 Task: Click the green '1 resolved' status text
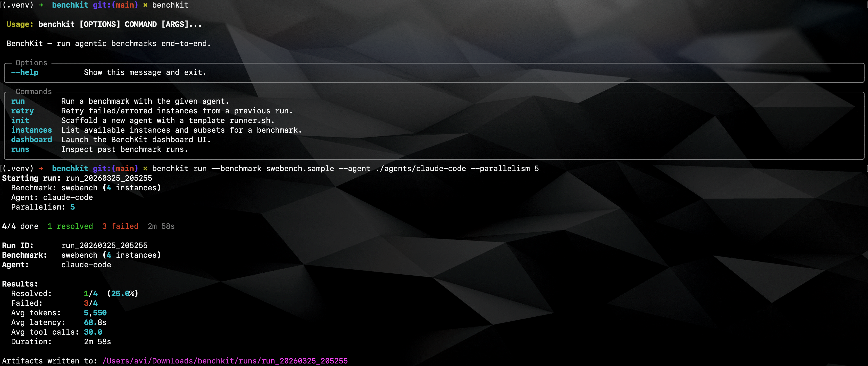pyautogui.click(x=70, y=226)
